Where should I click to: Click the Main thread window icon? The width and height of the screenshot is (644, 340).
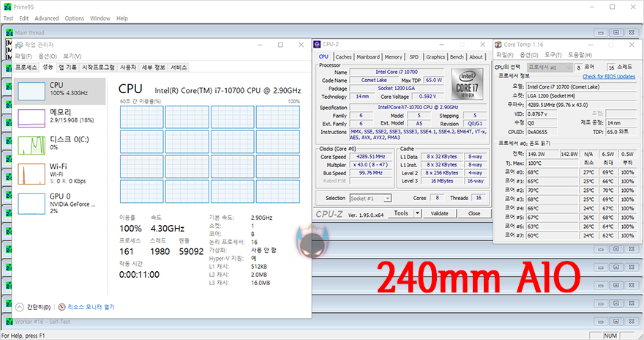click(10, 32)
